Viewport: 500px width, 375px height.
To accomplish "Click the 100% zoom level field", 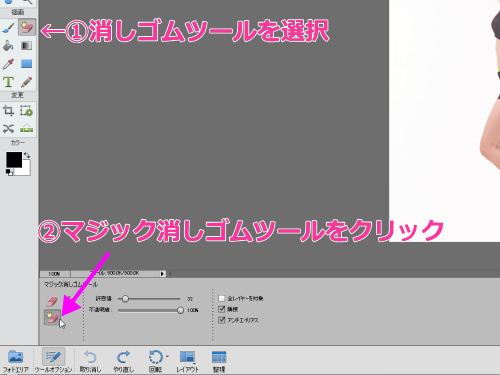I will [54, 274].
